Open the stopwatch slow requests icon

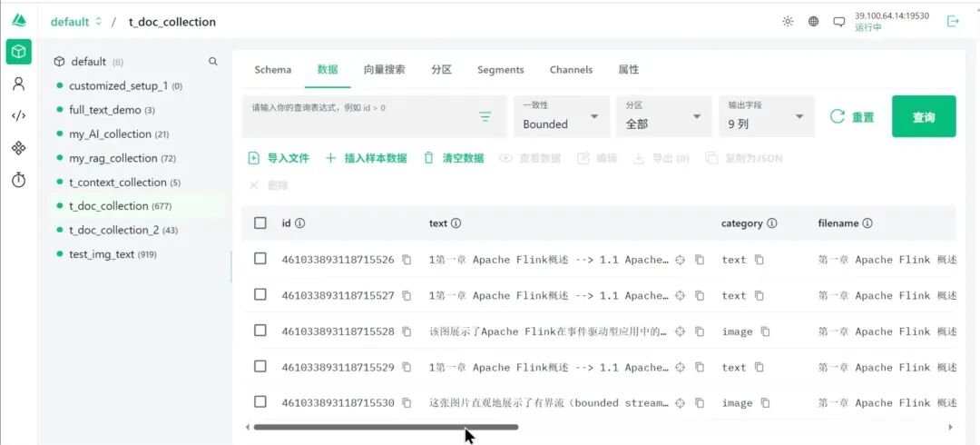[x=19, y=180]
